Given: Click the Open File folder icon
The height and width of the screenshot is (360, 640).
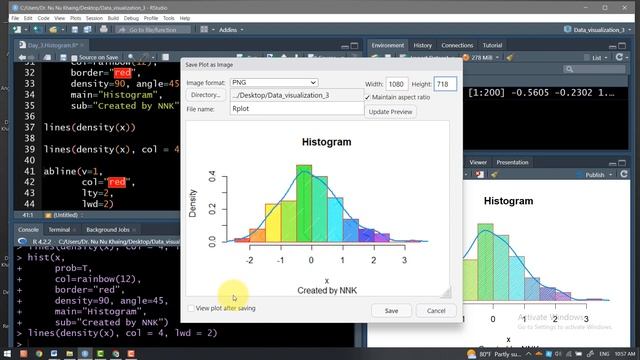Looking at the screenshot, I should (53, 29).
